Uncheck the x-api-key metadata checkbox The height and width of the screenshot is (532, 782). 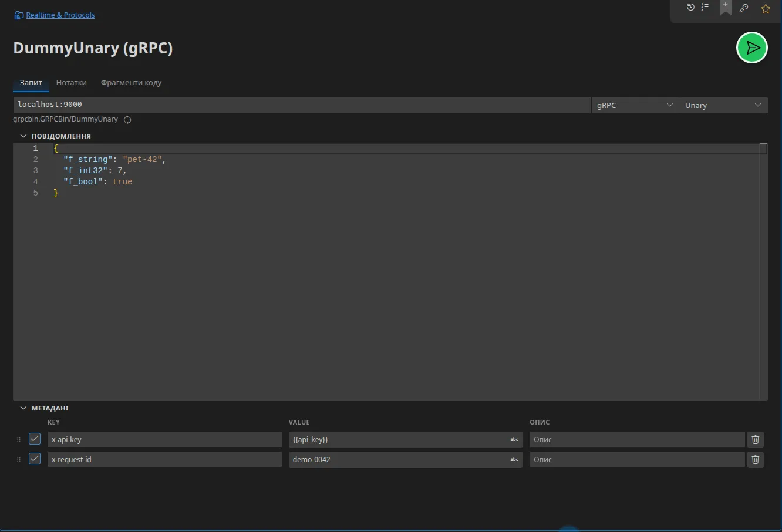[x=35, y=439]
